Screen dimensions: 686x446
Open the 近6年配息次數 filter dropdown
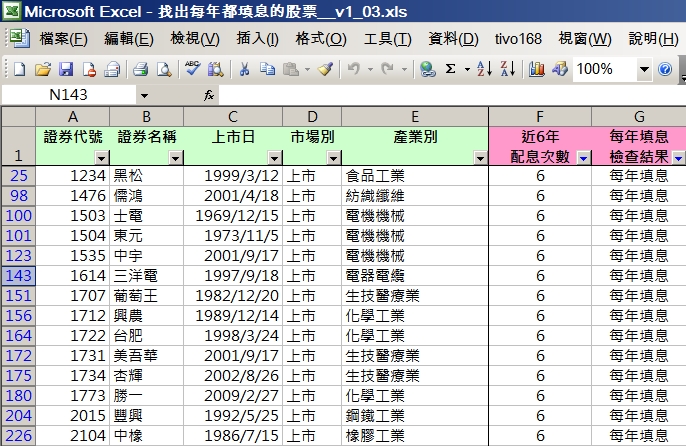(584, 158)
